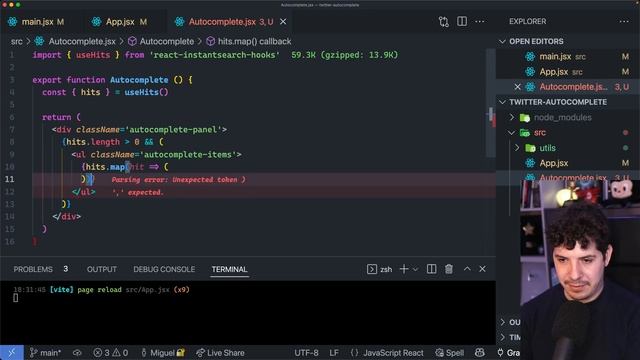This screenshot has width=640, height=360.
Task: Start a Live Share session
Action: coord(220,353)
